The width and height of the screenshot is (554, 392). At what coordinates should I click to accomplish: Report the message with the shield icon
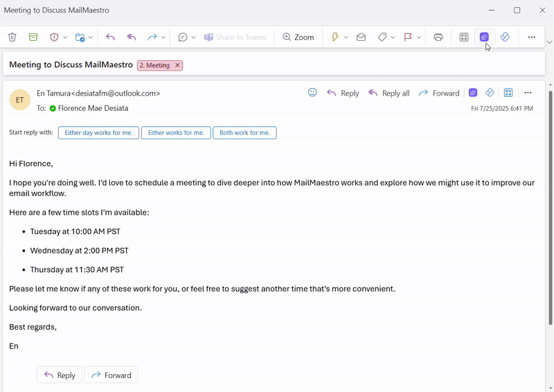54,37
